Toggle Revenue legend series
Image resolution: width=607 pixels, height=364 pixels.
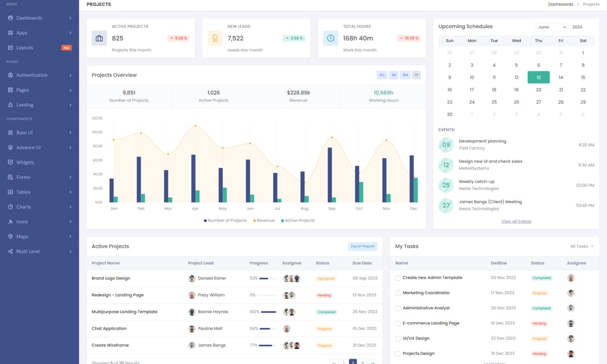263,220
